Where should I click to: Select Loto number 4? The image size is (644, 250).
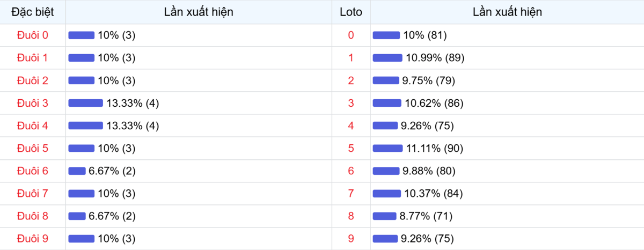[351, 126]
